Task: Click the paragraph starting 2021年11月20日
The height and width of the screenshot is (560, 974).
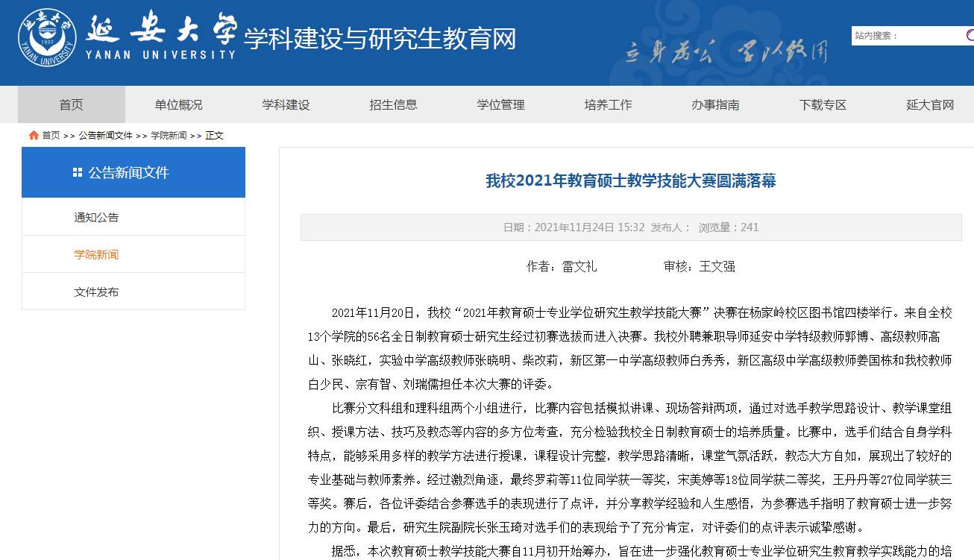Action: click(x=631, y=348)
